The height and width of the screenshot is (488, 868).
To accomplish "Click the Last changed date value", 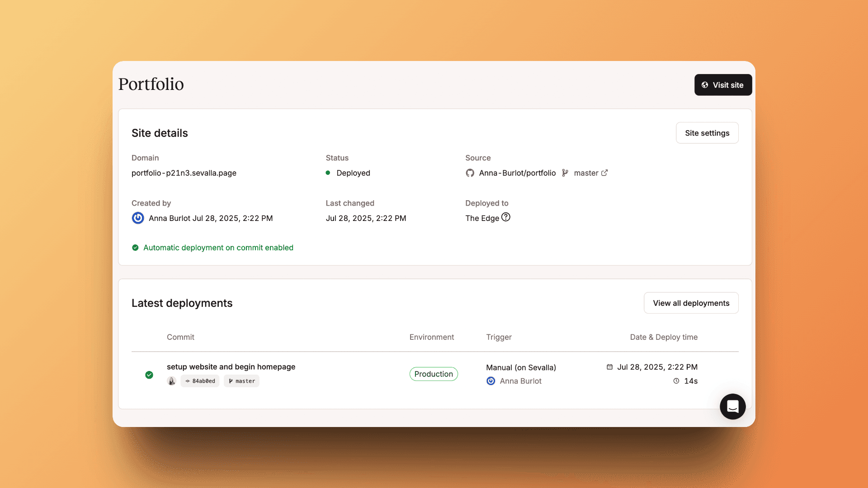I will click(x=366, y=218).
